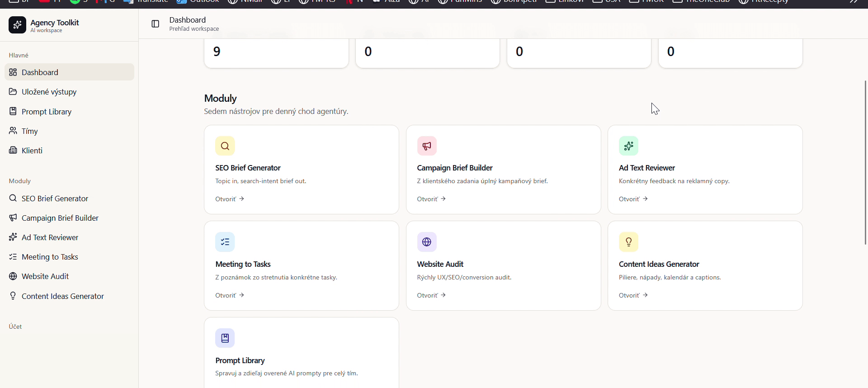Click Otvoriť on the Website Audit card

coord(431,295)
